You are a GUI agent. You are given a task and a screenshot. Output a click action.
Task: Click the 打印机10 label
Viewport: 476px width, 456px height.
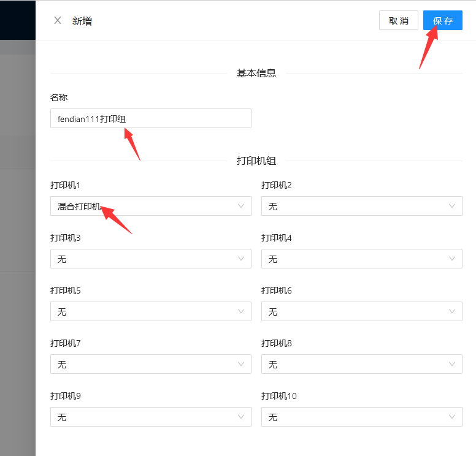(x=279, y=396)
